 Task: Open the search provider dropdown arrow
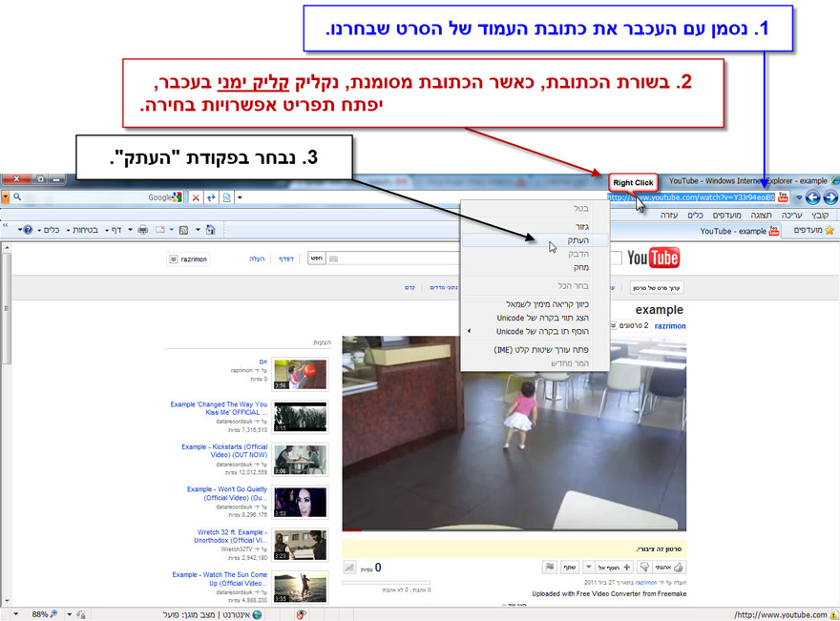pos(5,197)
